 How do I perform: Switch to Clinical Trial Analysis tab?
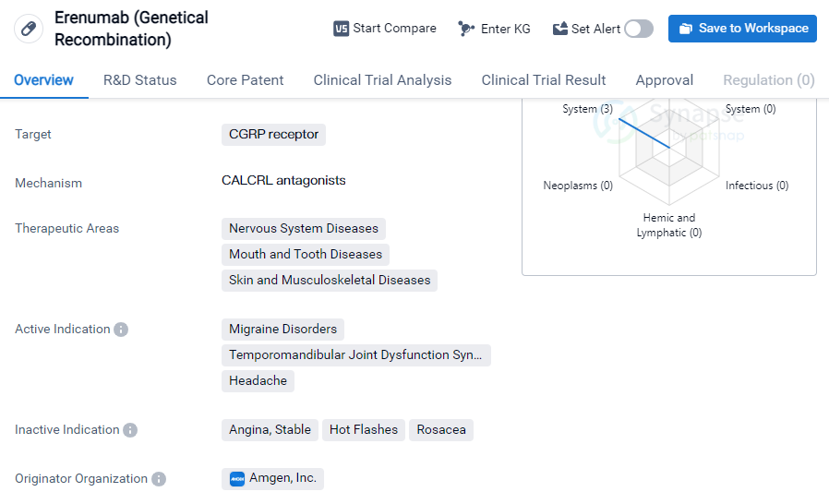point(382,80)
